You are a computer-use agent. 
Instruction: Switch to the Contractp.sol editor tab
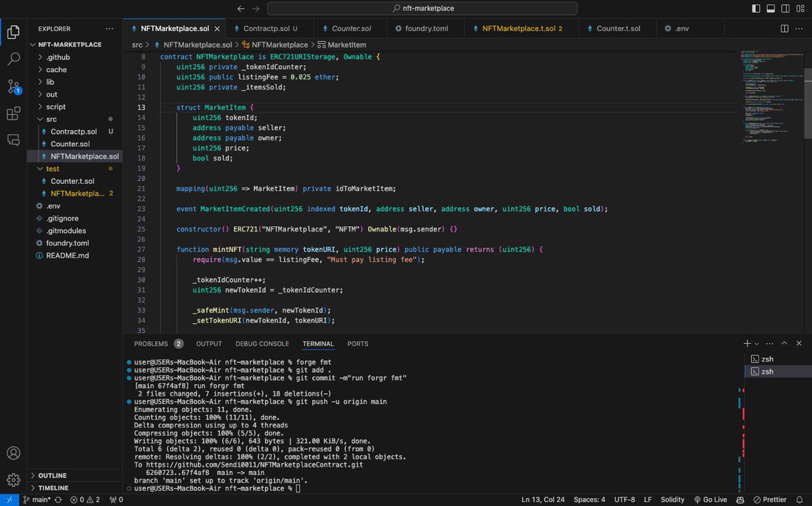270,29
